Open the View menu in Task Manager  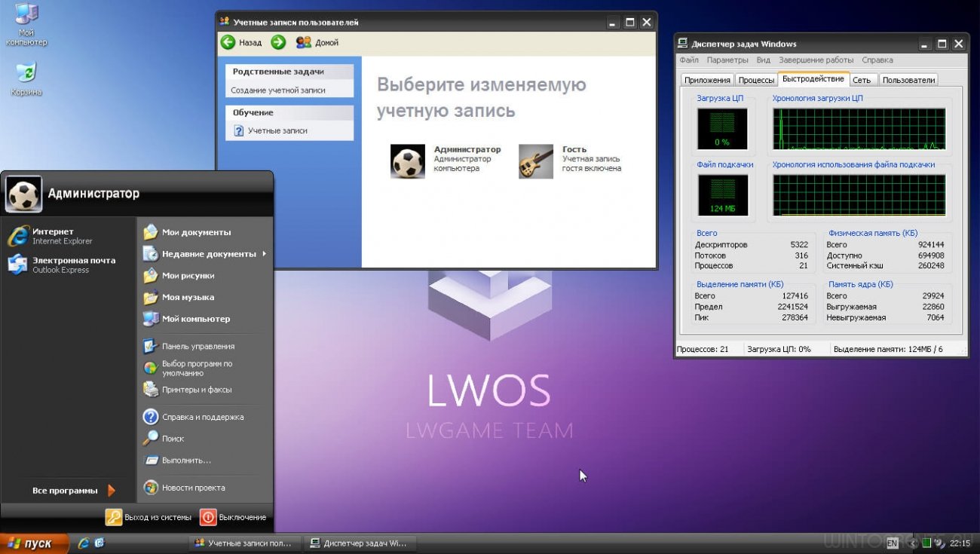point(764,60)
